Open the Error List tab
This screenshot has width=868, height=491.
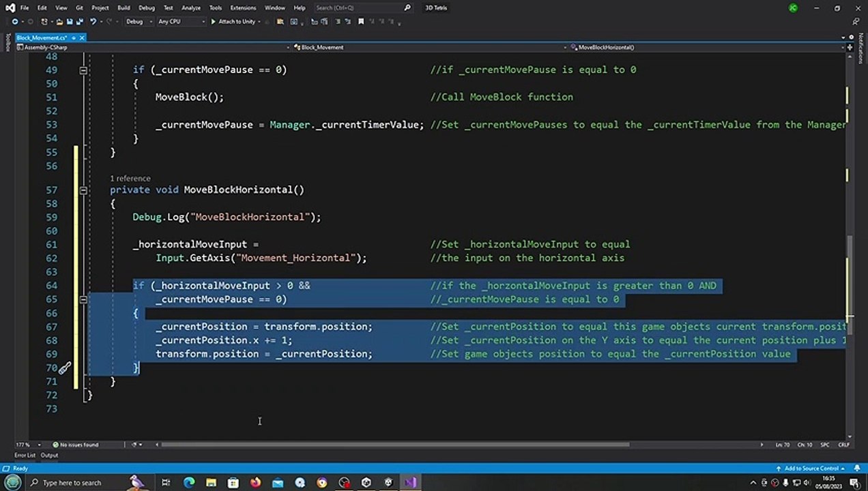[x=25, y=456]
